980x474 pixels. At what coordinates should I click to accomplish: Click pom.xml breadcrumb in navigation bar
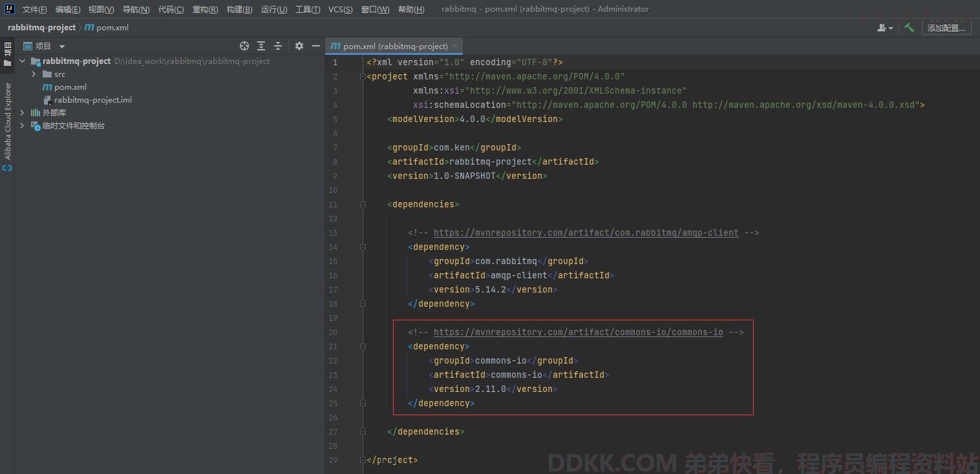(x=107, y=28)
